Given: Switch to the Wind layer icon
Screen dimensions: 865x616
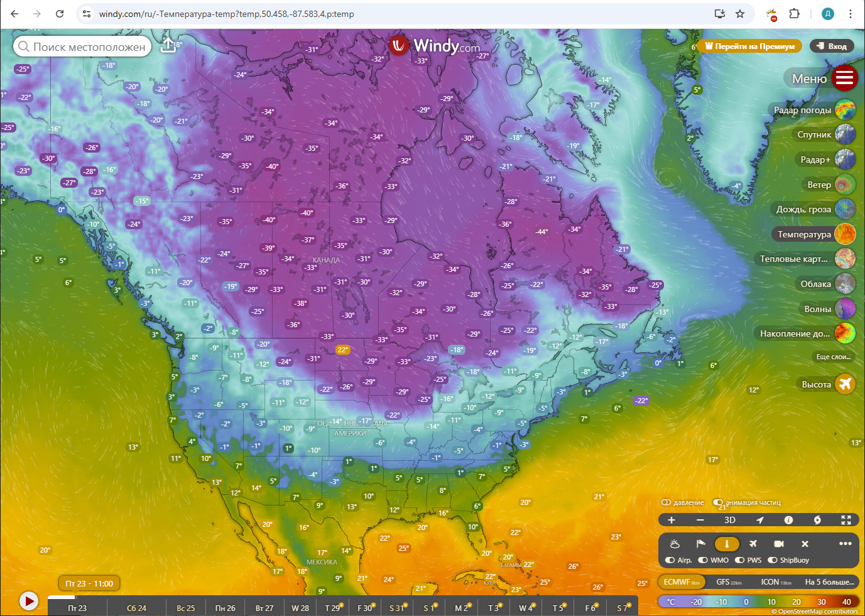Looking at the screenshot, I should tap(845, 185).
